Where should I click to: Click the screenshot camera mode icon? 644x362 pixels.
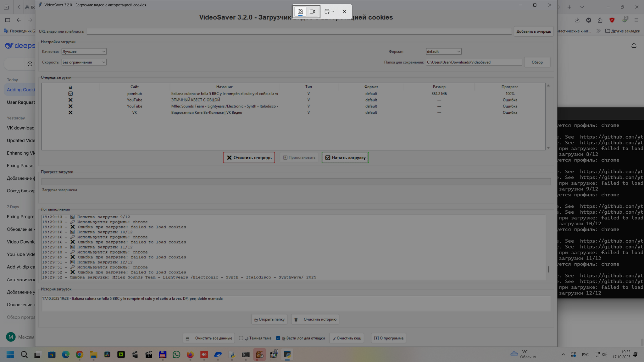300,12
